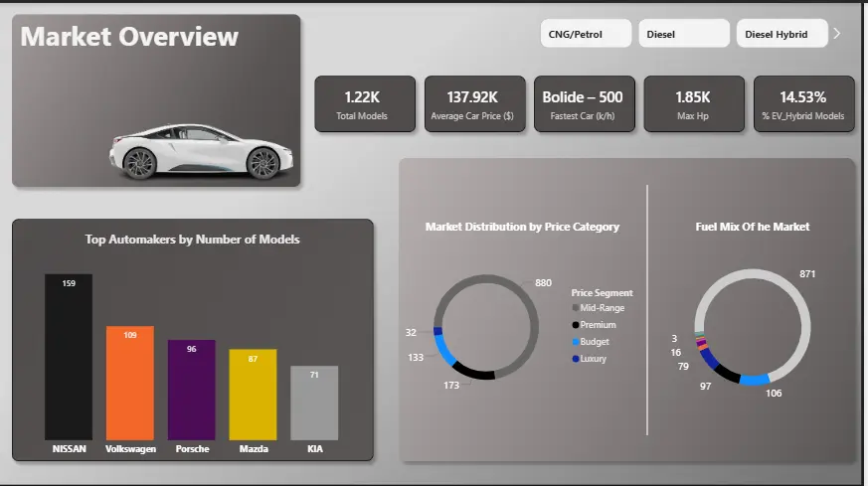Click the 159 value on NISSAN bar

point(69,283)
